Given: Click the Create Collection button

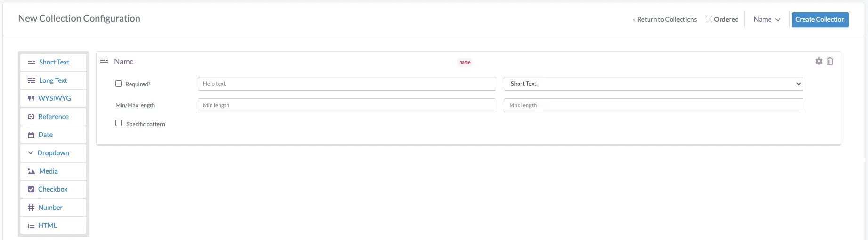Looking at the screenshot, I should pyautogui.click(x=819, y=19).
